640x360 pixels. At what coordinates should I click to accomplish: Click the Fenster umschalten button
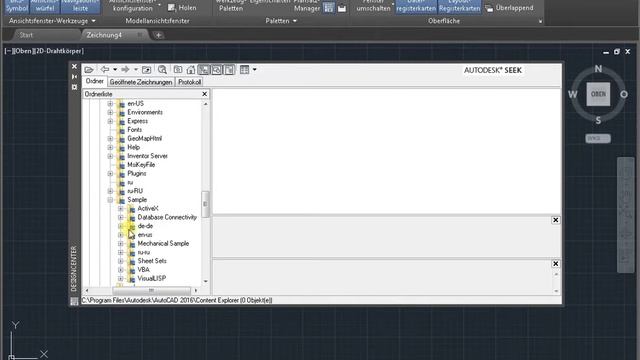[x=373, y=6]
